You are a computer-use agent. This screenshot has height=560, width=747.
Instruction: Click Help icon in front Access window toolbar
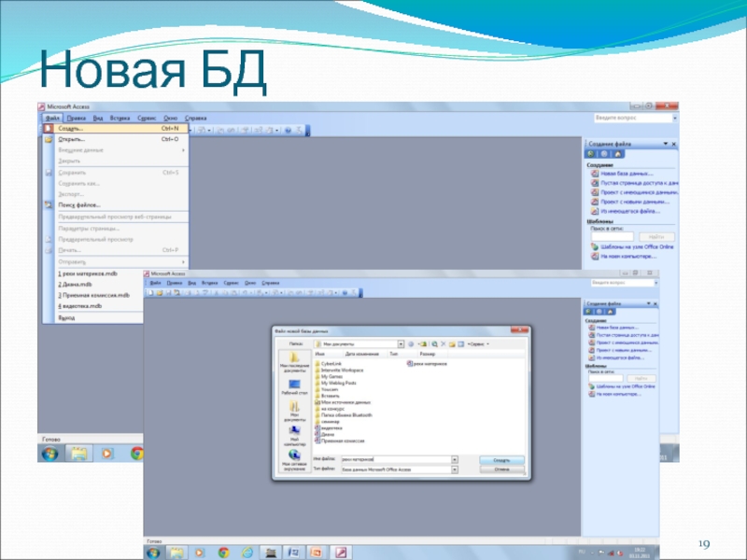[345, 292]
